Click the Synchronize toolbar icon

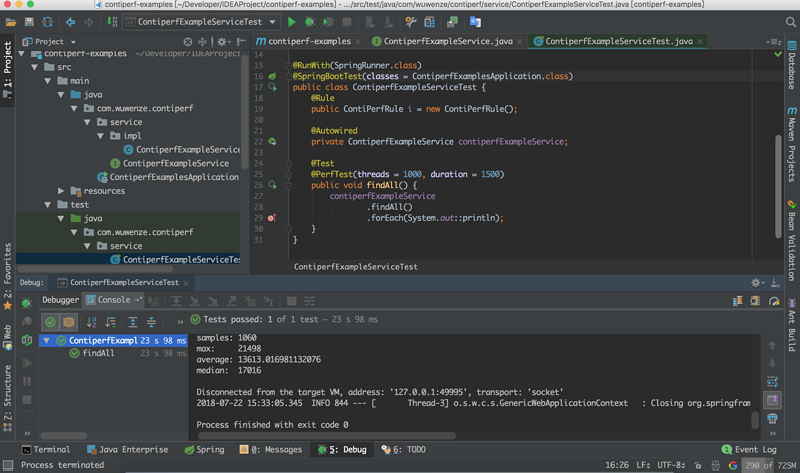tap(47, 22)
